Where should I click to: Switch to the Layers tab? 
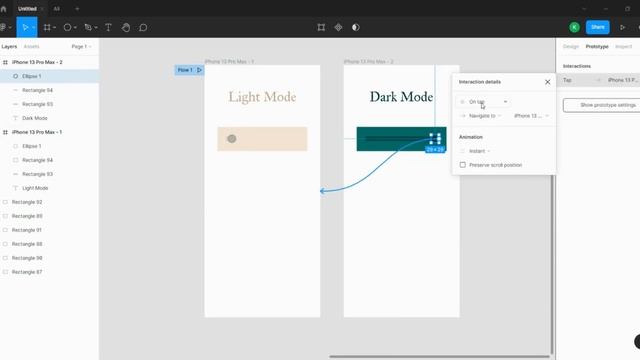click(9, 47)
